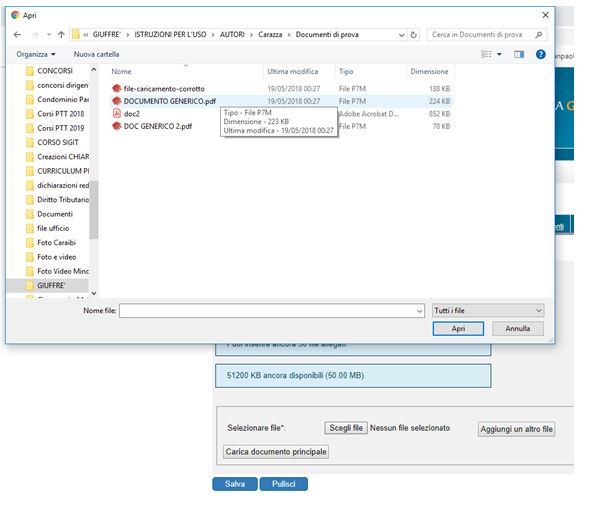Open the view options dropdown arrow

click(x=501, y=54)
